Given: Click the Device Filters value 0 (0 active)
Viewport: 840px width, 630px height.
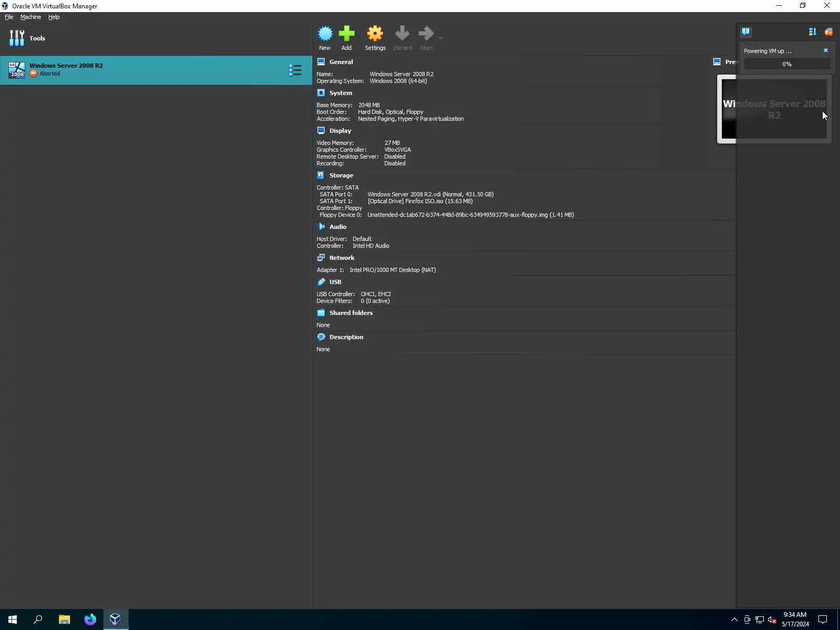Looking at the screenshot, I should click(375, 301).
